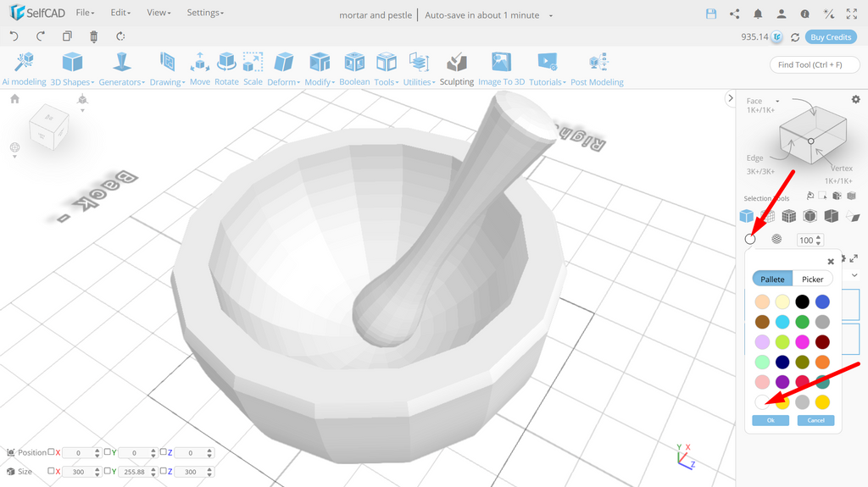Choose the dark red maroon swatch
868x487 pixels.
[822, 341]
